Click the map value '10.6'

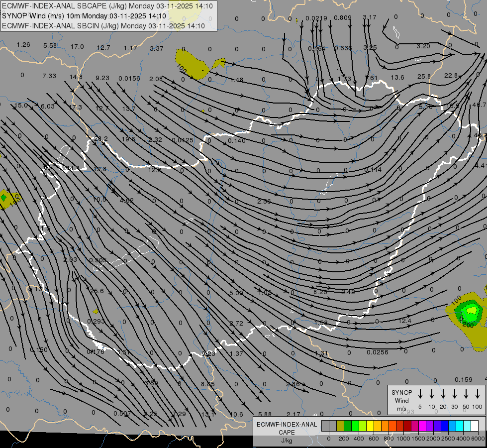click(x=236, y=415)
